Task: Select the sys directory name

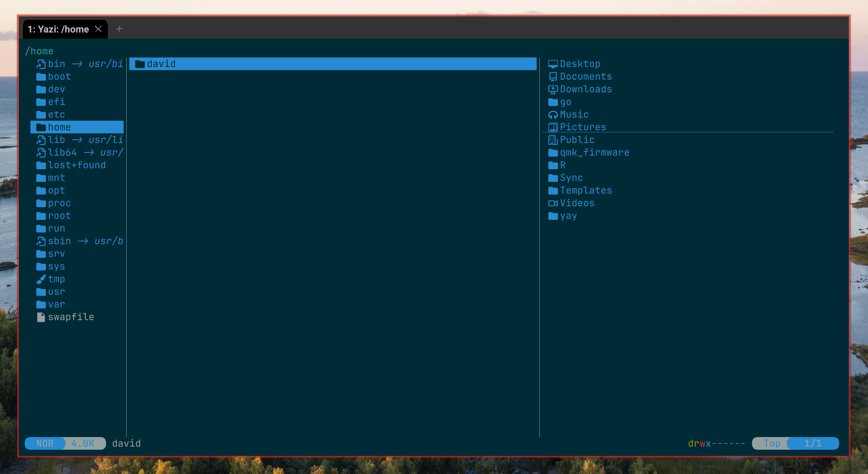Action: [56, 266]
